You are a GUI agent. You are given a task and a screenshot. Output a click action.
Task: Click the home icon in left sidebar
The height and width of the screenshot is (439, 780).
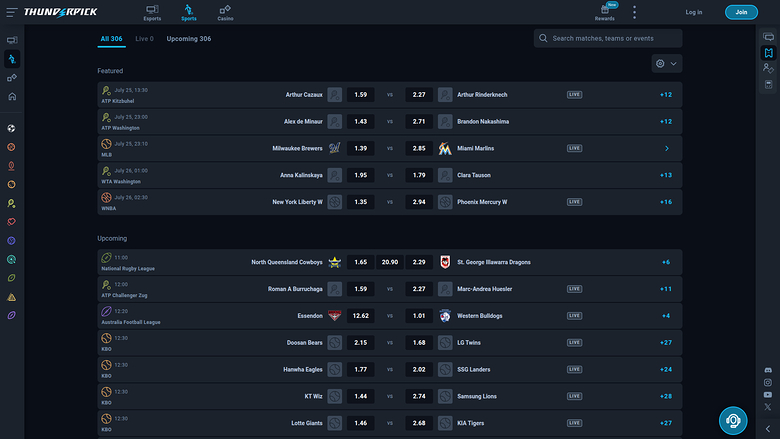click(x=12, y=96)
